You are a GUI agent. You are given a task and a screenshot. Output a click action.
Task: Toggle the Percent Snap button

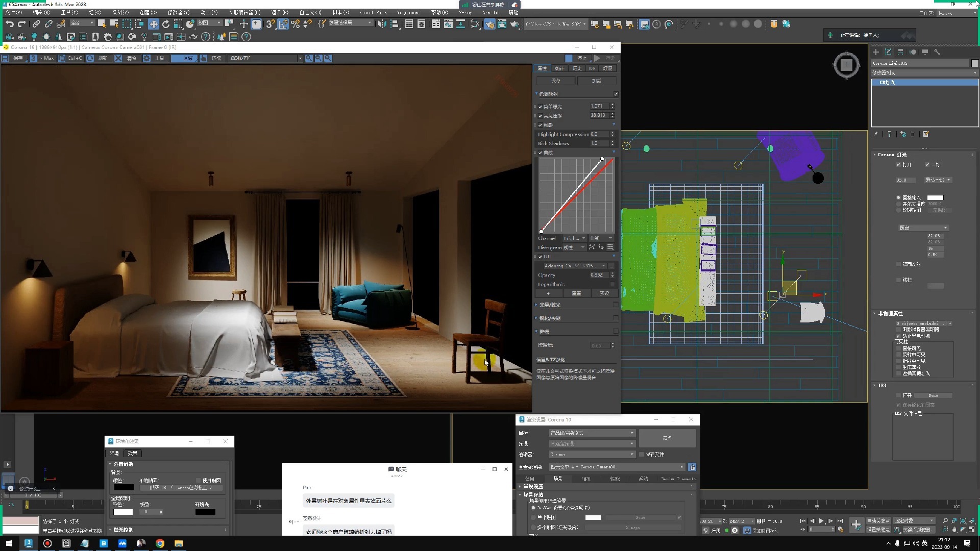tap(295, 24)
